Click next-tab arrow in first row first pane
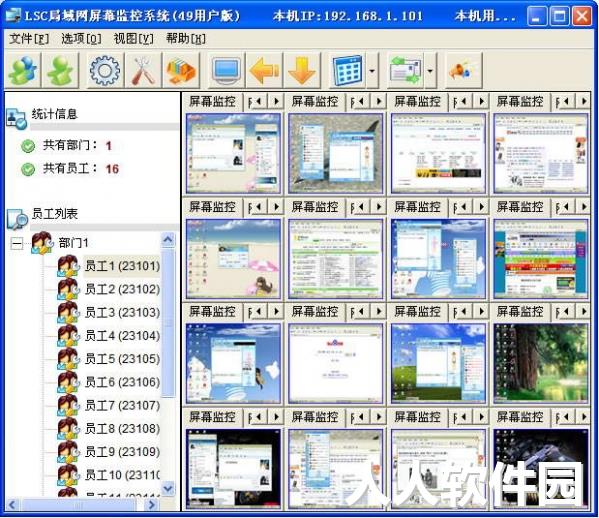The width and height of the screenshot is (599, 518). click(275, 102)
